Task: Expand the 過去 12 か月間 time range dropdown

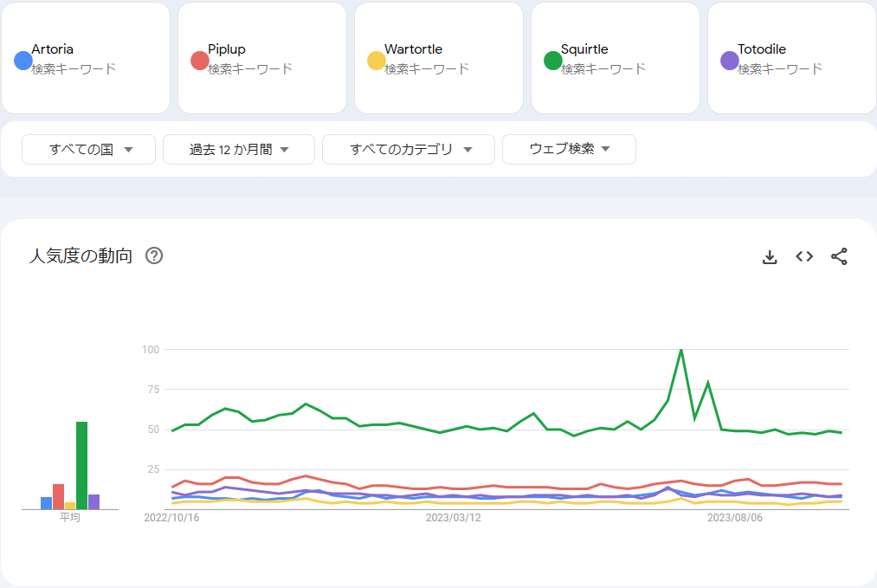Action: point(239,149)
